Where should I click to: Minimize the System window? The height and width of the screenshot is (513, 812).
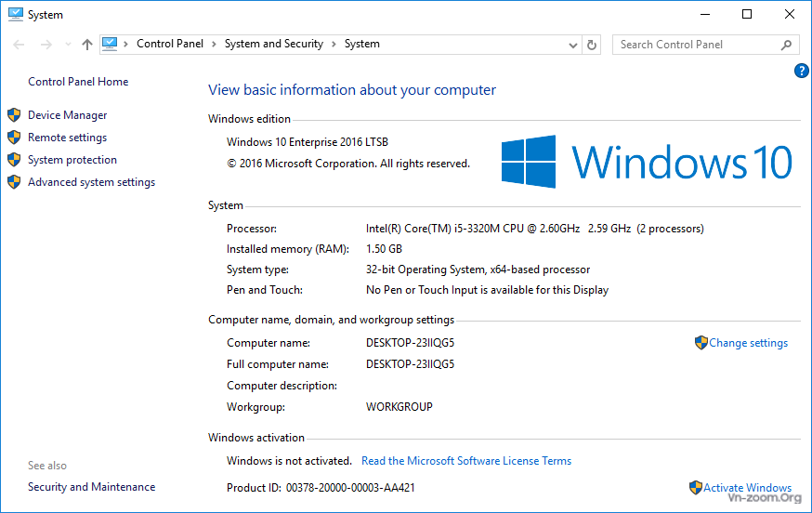(x=705, y=15)
